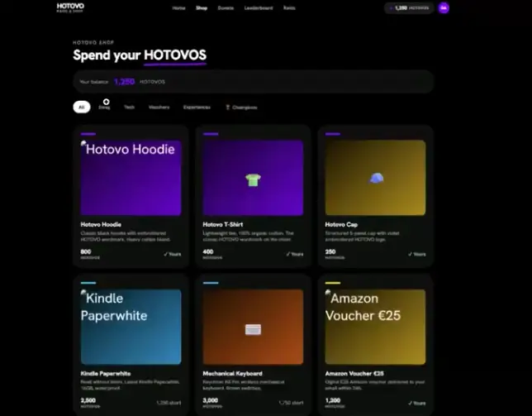Click the 800 price on Hoodie card
Viewport: 532px width, 416px height.
point(86,251)
